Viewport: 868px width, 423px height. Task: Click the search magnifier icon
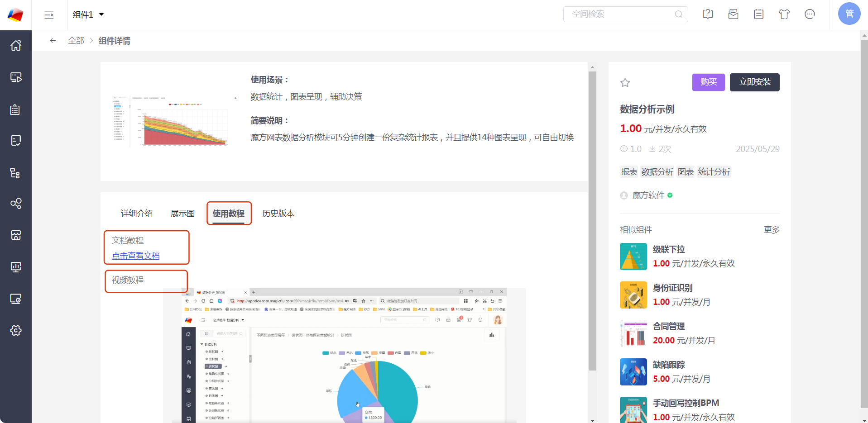click(x=678, y=14)
